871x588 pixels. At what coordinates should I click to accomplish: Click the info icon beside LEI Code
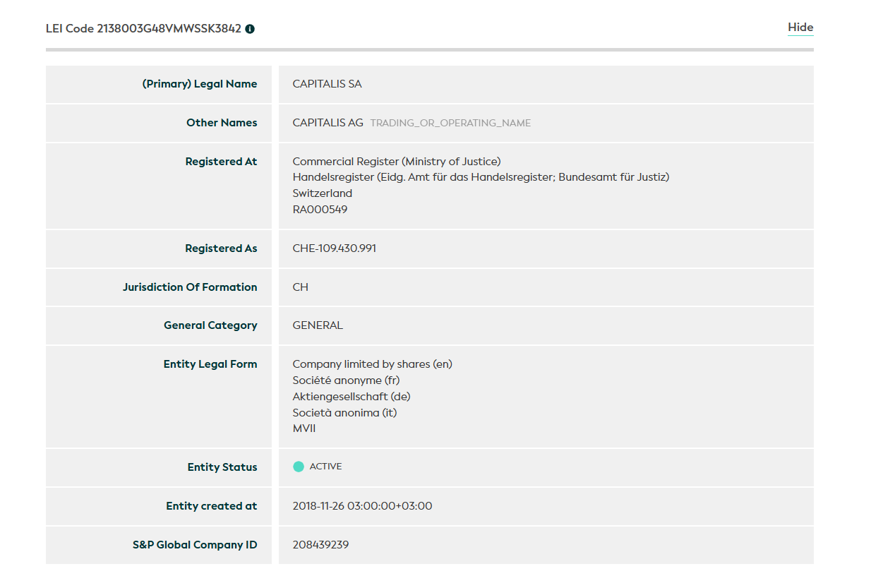click(250, 29)
